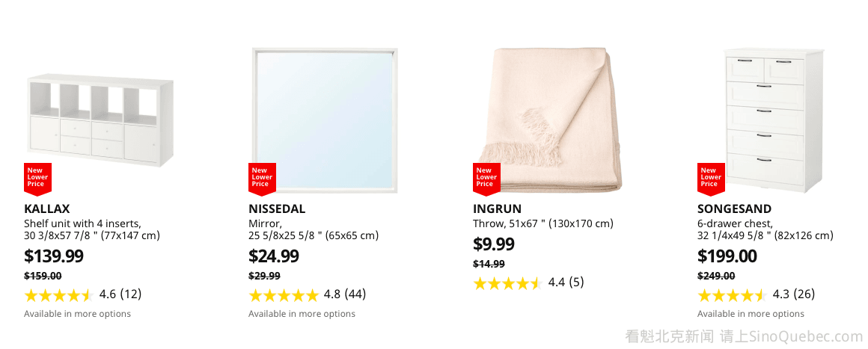
Task: Click the $9.99 INGRUN price
Action: coord(494,244)
